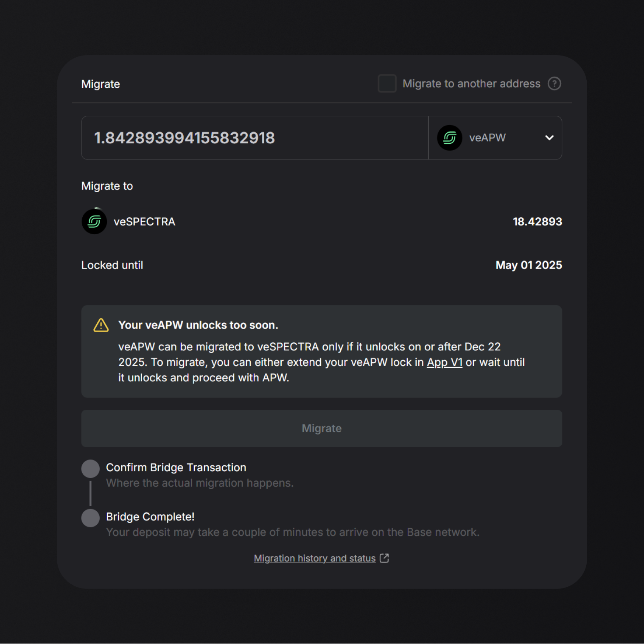
Task: Enable Migrate to another address checkbox
Action: coord(387,84)
